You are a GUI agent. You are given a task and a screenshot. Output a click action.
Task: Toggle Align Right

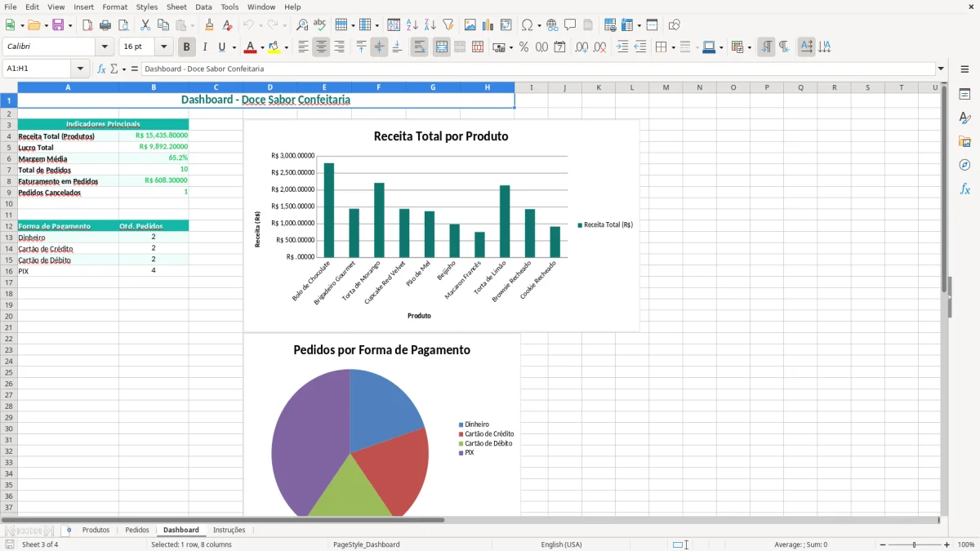pos(339,47)
